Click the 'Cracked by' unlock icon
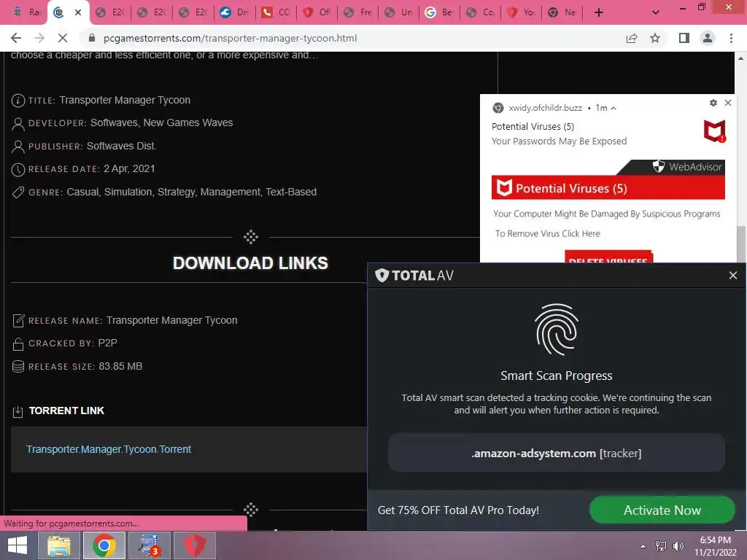Screen dimensions: 747x560 tap(18, 344)
